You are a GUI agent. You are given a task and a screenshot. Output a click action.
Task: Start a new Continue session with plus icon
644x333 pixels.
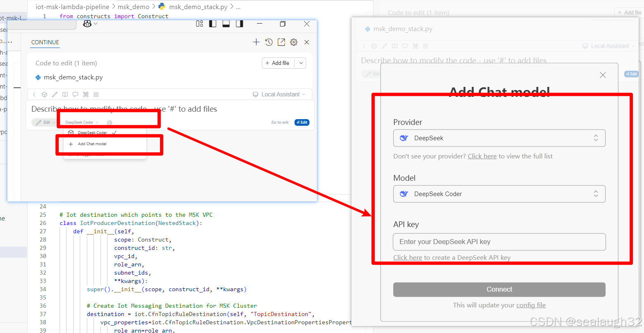(256, 42)
